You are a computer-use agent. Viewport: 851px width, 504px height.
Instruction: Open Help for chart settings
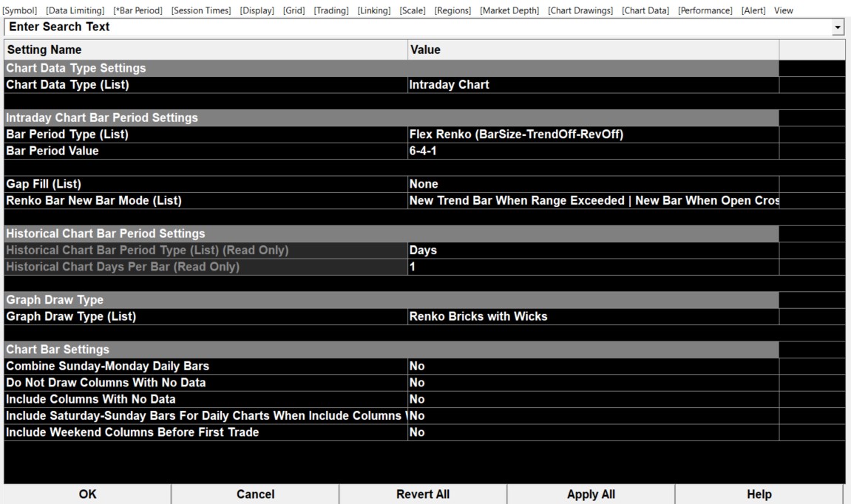[759, 494]
